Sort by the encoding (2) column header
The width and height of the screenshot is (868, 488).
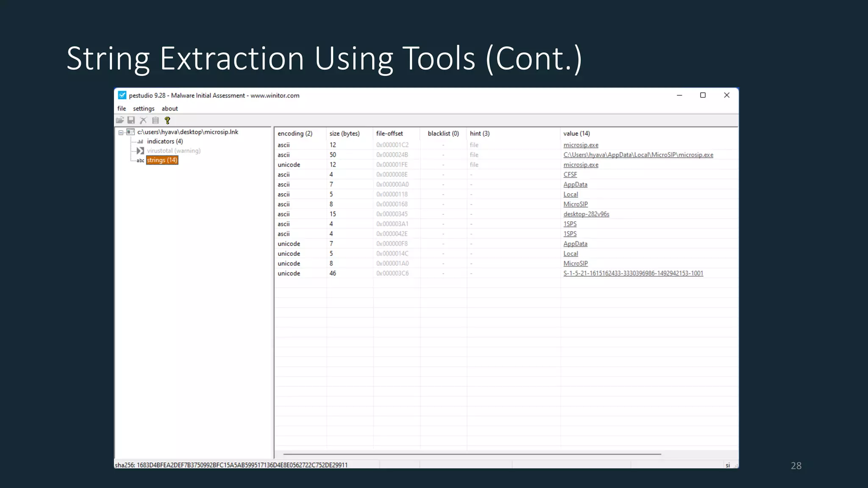295,133
